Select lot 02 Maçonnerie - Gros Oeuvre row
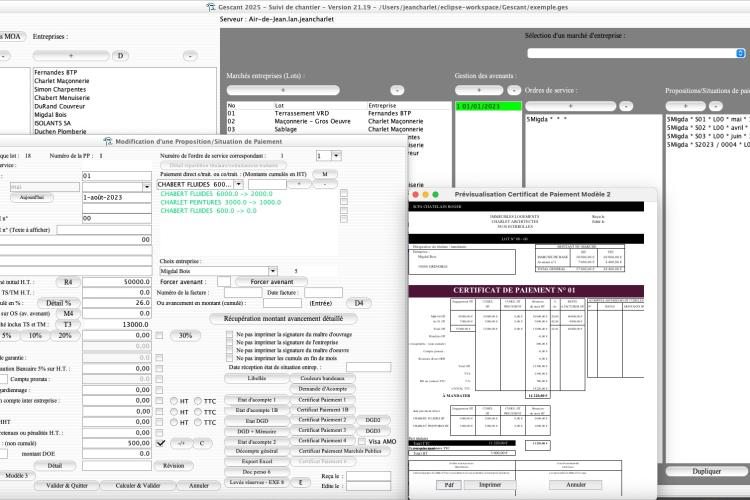Viewport: 750px width, 500px height. (x=339, y=122)
